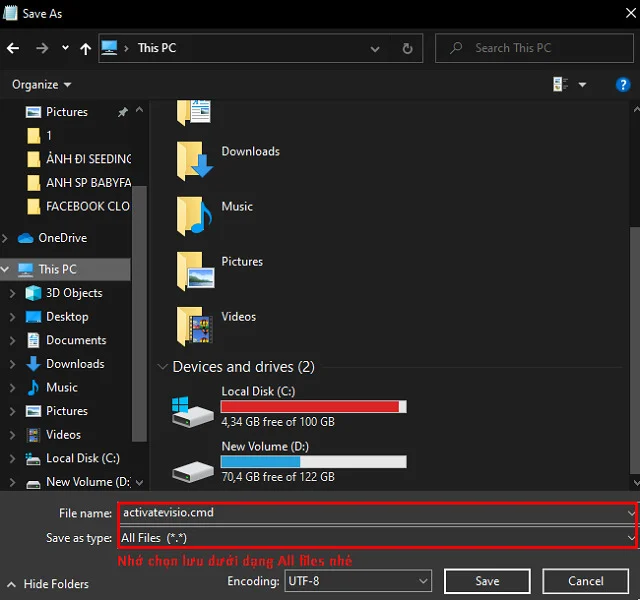Click the This PC icon in address bar
The height and width of the screenshot is (600, 640).
[109, 48]
